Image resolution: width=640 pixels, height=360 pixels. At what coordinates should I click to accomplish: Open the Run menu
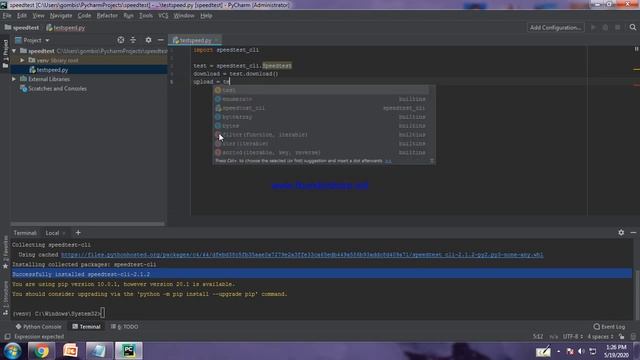[128, 16]
